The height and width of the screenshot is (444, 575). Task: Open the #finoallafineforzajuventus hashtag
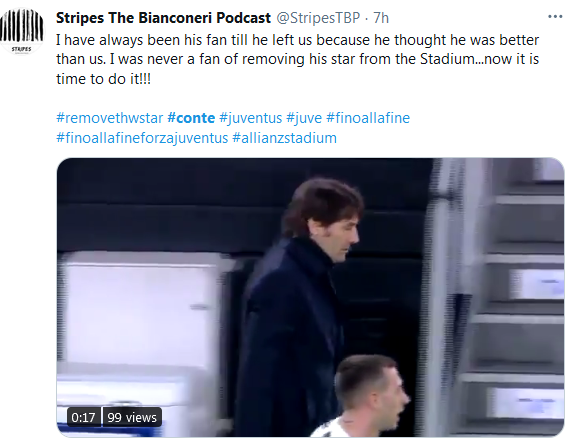pos(142,138)
